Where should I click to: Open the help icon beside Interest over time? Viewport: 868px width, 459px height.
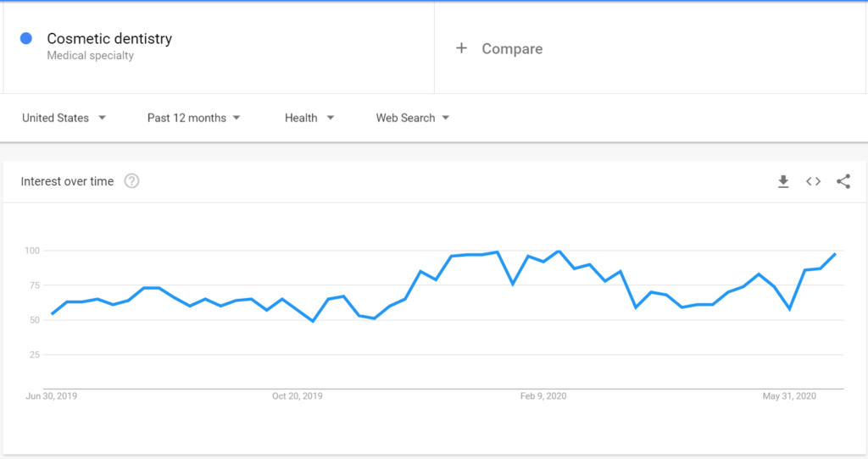point(131,181)
